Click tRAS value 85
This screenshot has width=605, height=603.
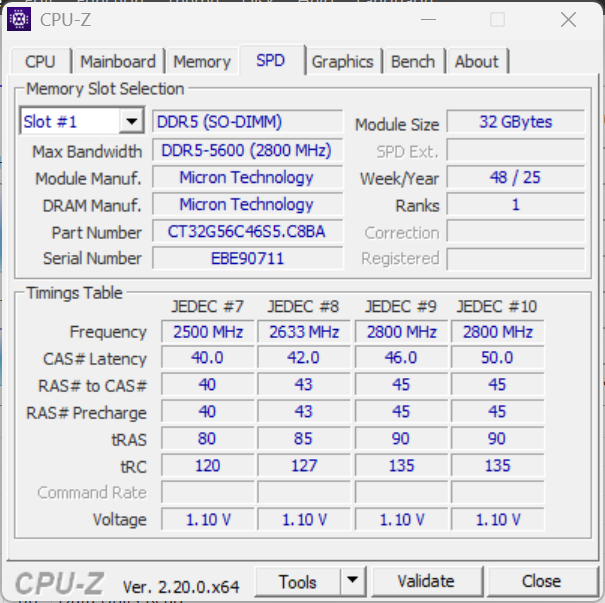[304, 438]
